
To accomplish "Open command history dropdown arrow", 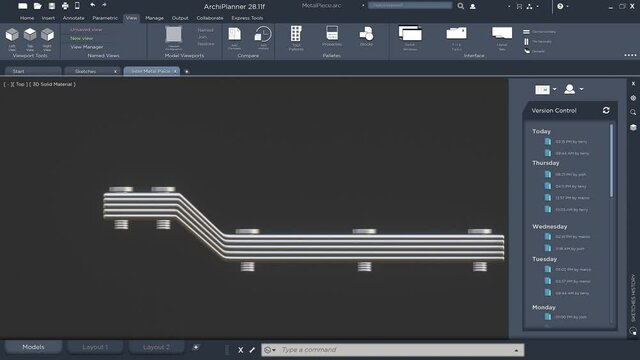I will pos(516,350).
